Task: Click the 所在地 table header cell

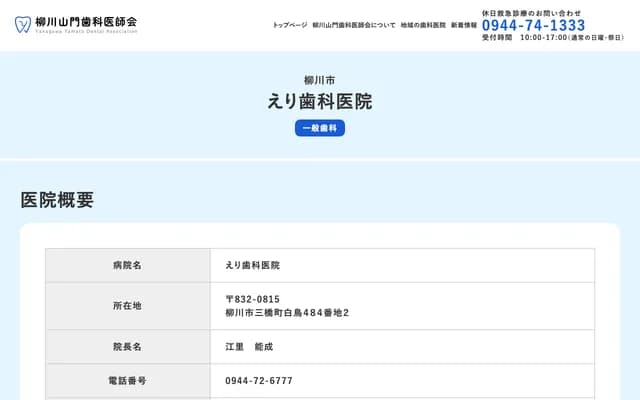Action: (127, 305)
